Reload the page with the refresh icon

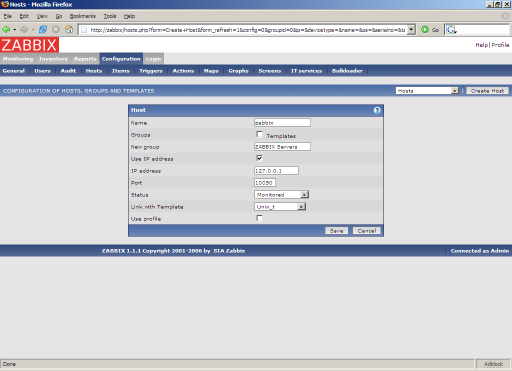(43, 30)
